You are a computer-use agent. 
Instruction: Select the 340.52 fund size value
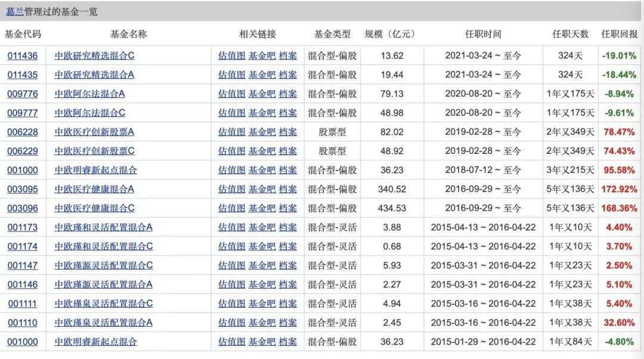(392, 190)
